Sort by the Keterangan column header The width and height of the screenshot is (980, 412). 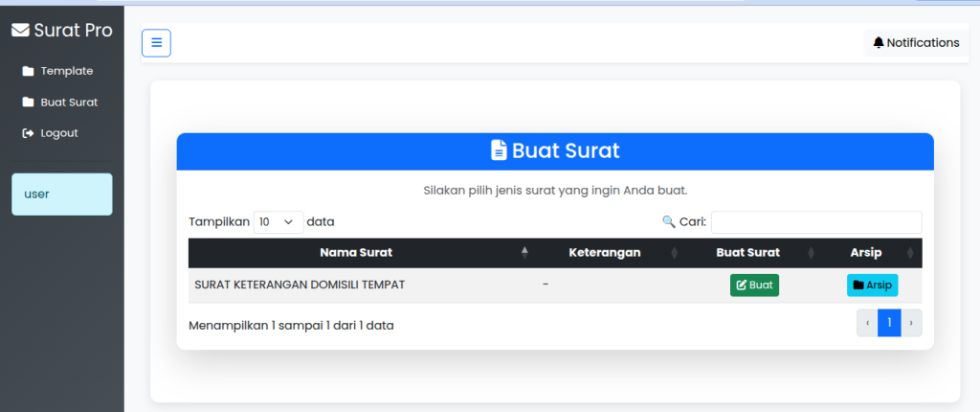click(x=604, y=253)
